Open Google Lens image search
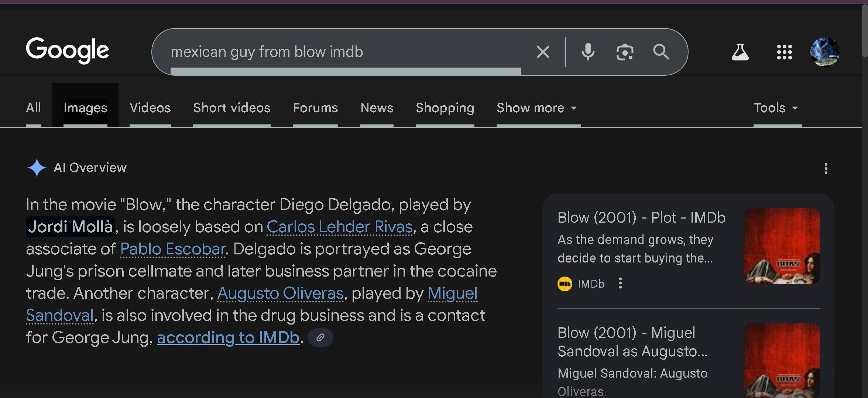The height and width of the screenshot is (398, 868). coord(625,52)
